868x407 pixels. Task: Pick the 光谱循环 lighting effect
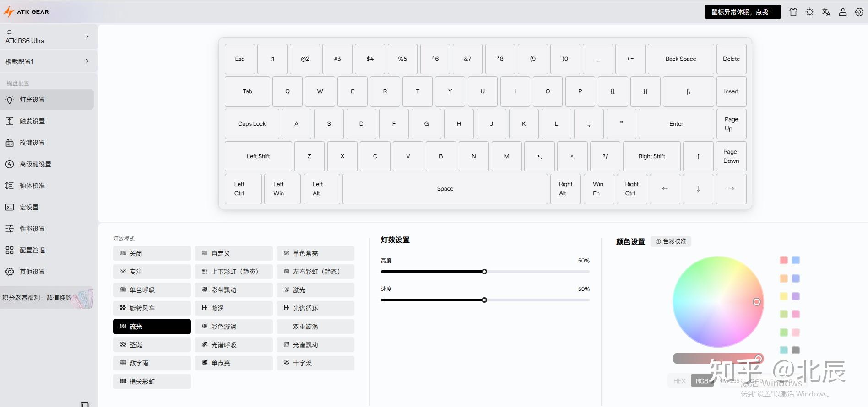pyautogui.click(x=315, y=308)
